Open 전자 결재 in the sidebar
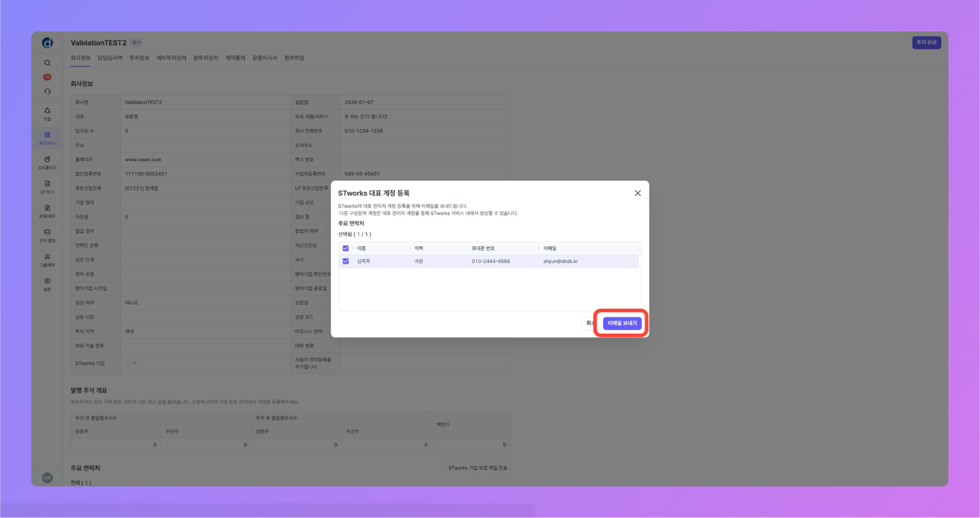This screenshot has height=518, width=980. (47, 236)
